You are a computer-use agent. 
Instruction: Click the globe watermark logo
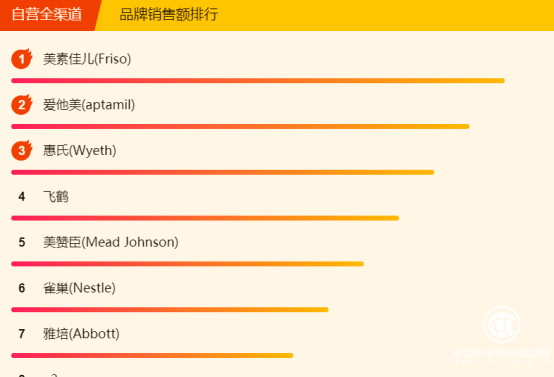pyautogui.click(x=502, y=325)
